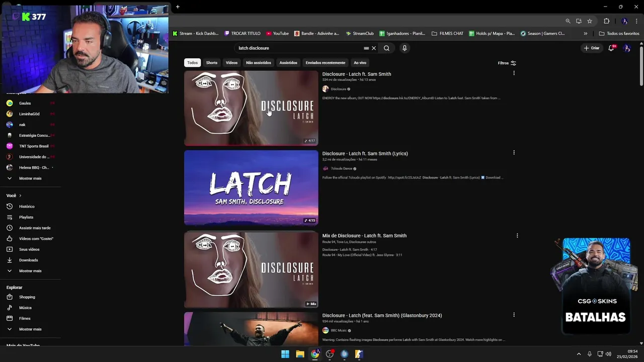Open Windows Start menu
Image resolution: width=644 pixels, height=362 pixels.
pyautogui.click(x=285, y=354)
